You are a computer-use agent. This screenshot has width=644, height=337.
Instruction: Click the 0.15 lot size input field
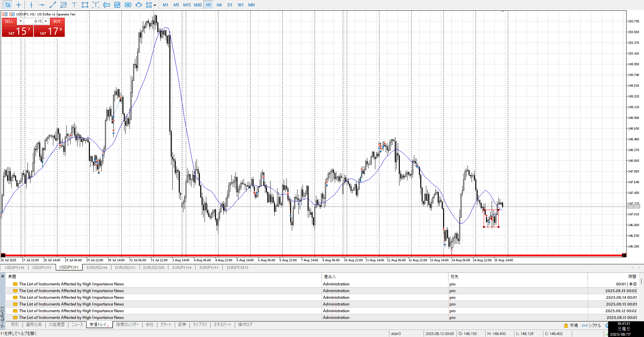click(34, 21)
